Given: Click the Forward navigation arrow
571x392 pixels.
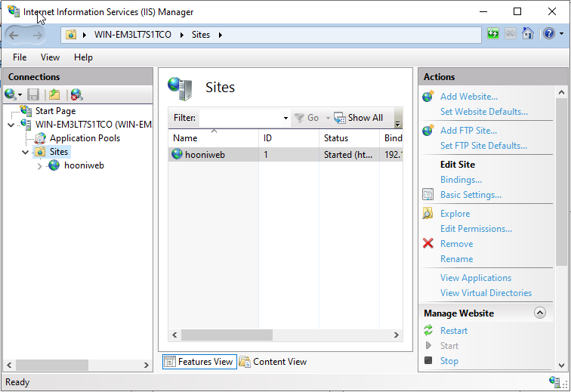Looking at the screenshot, I should click(37, 35).
